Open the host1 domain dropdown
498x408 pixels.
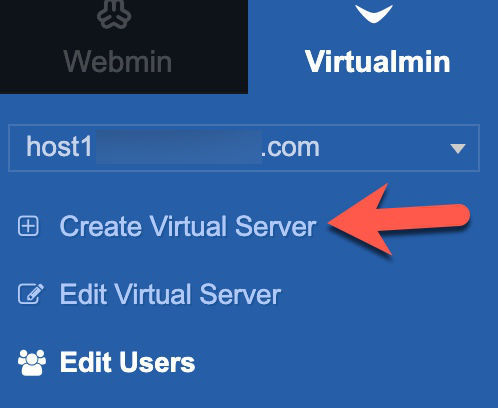click(x=244, y=148)
